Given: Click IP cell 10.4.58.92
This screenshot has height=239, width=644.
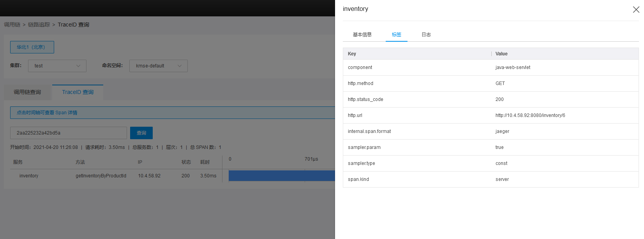Looking at the screenshot, I should [149, 176].
